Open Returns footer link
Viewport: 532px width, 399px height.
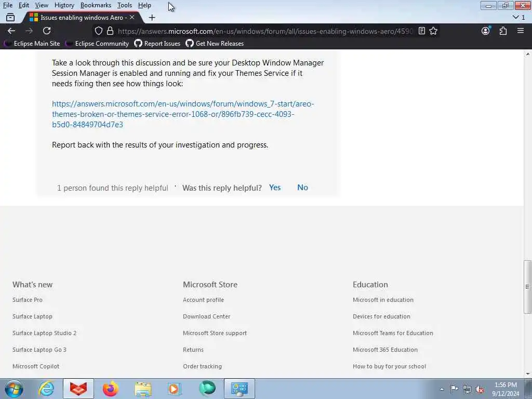(193, 350)
